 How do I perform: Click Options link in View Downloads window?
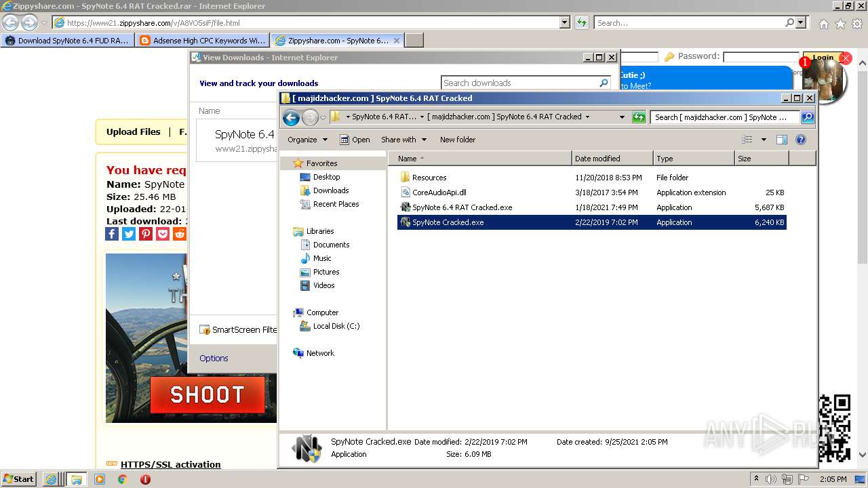coord(214,358)
